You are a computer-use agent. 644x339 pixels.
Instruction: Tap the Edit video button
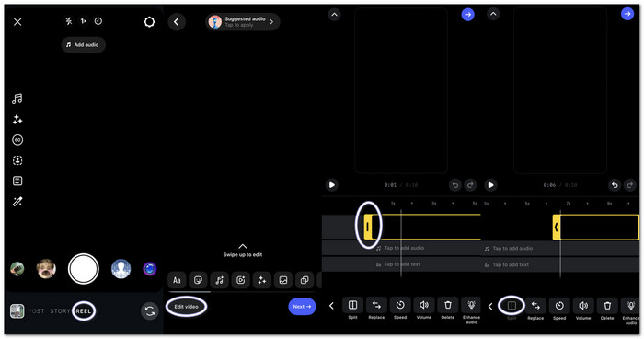coord(186,307)
